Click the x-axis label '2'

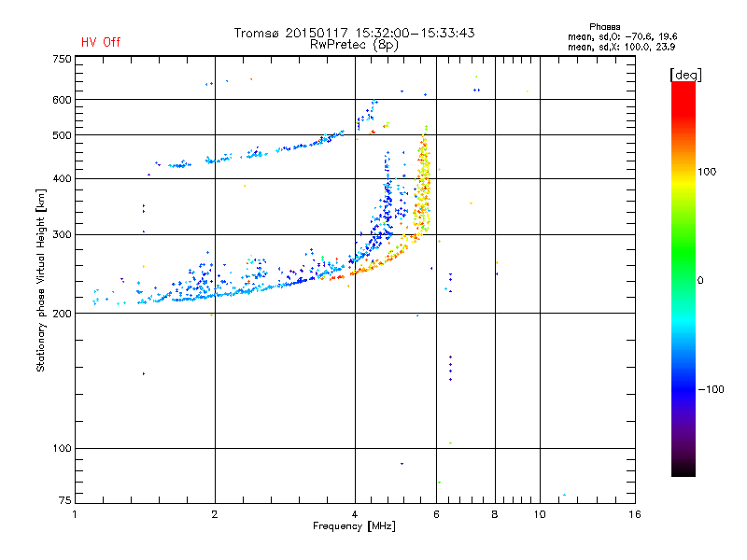pyautogui.click(x=215, y=514)
